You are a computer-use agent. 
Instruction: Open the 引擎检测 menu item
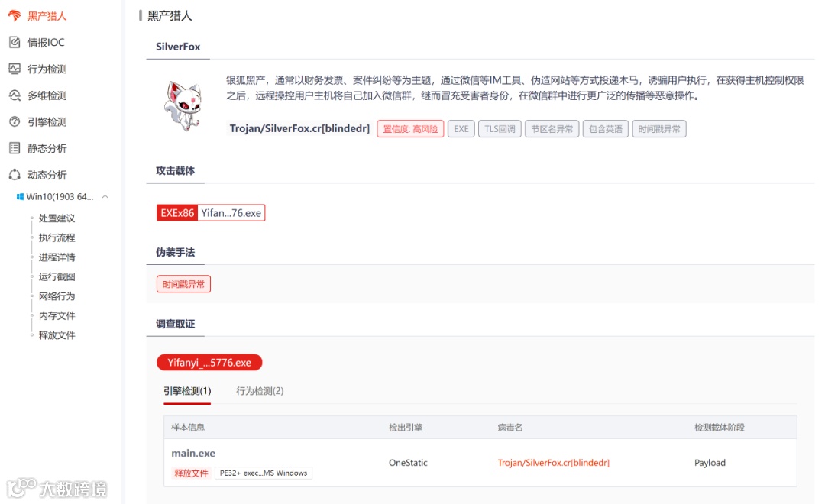[47, 121]
